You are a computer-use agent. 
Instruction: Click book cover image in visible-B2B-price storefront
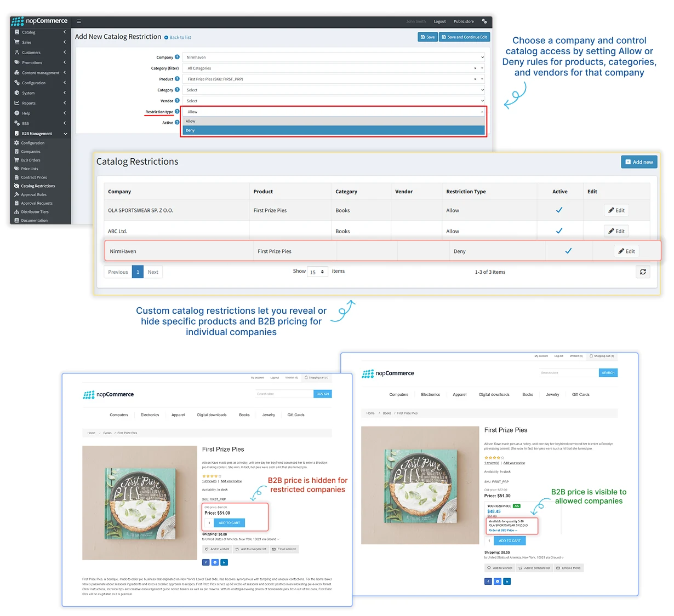pyautogui.click(x=420, y=485)
